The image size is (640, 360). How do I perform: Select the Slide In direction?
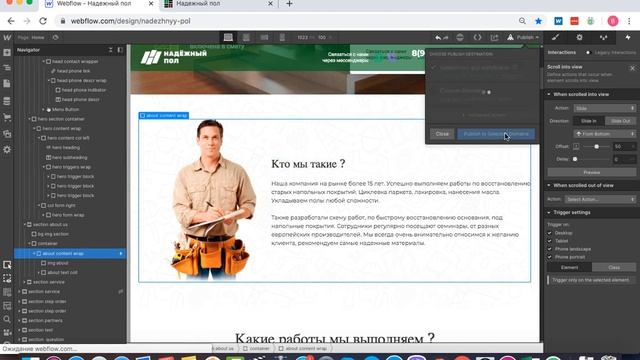(589, 121)
